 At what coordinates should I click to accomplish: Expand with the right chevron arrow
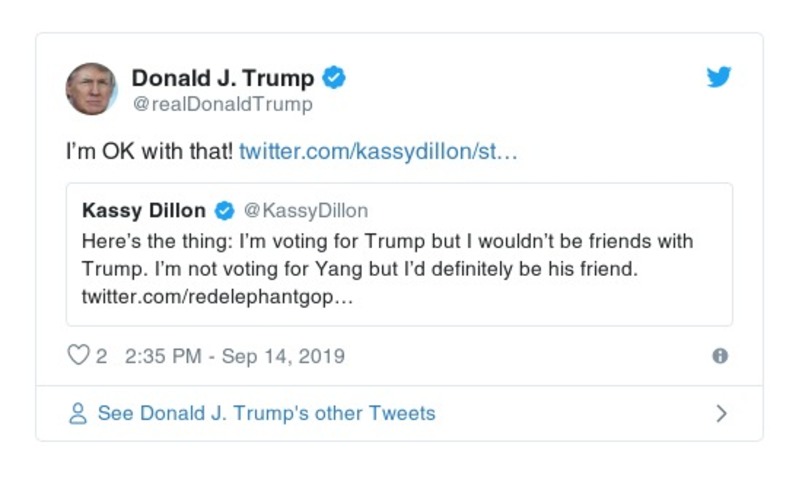721,413
